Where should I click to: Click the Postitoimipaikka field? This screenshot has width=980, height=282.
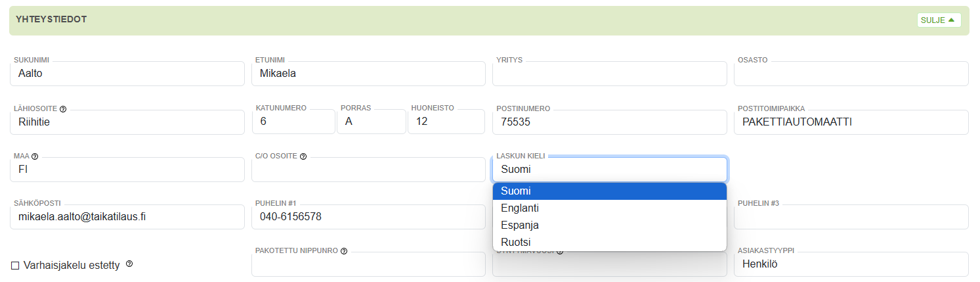pyautogui.click(x=851, y=122)
